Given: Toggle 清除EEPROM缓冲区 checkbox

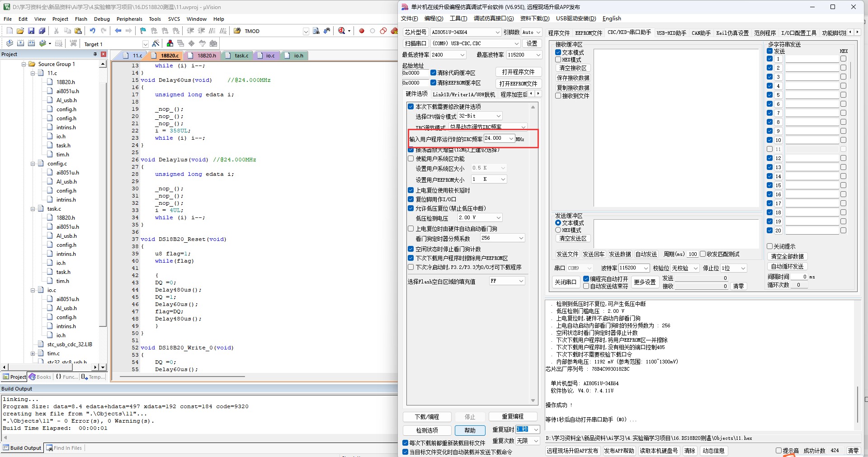Looking at the screenshot, I should [433, 83].
